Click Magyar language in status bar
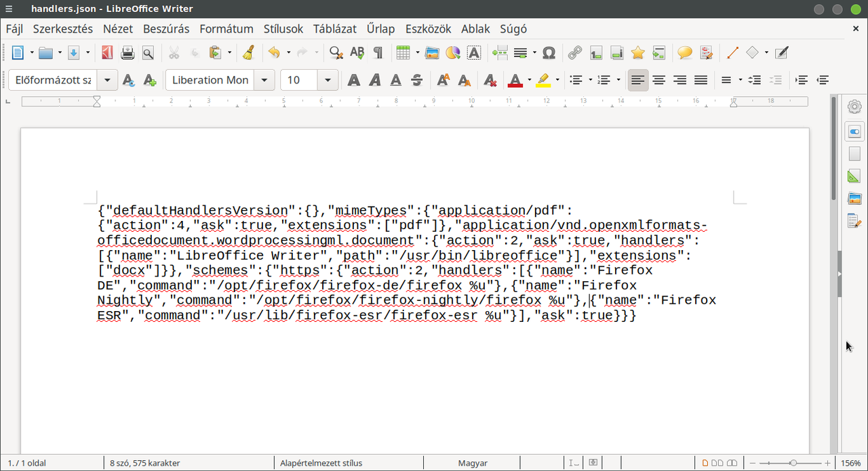The height and width of the screenshot is (471, 868). pyautogui.click(x=473, y=463)
